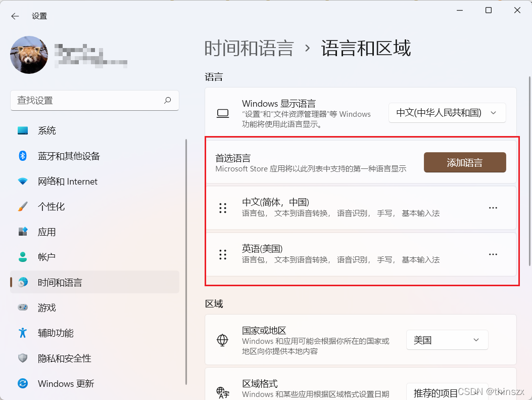
Task: Click the red panda profile avatar
Action: [29, 55]
